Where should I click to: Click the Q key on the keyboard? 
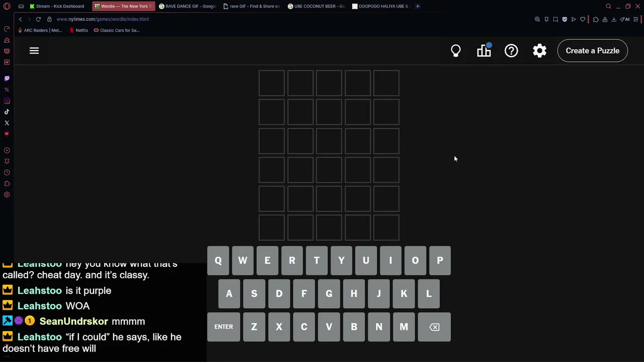(218, 260)
